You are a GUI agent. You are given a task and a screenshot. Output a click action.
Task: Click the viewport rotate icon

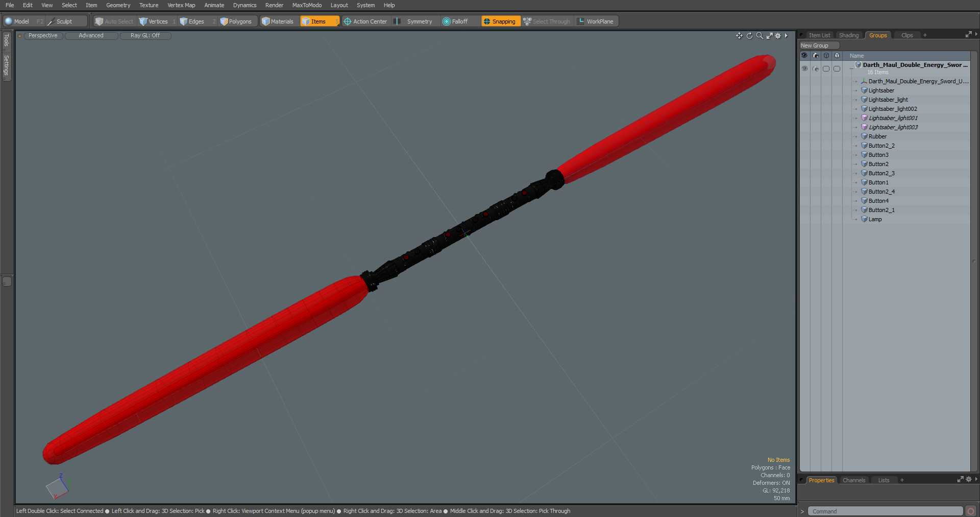[749, 36]
